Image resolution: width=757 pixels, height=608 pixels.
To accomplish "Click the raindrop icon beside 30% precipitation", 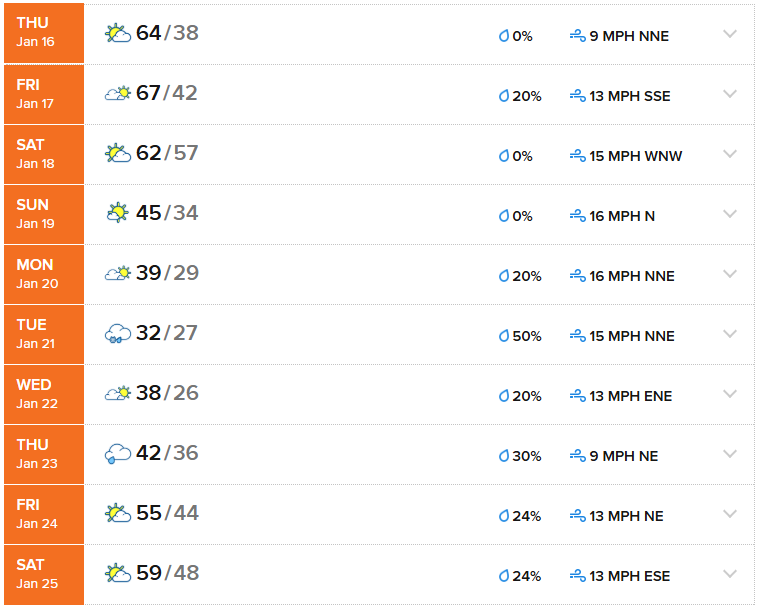I will 504,456.
